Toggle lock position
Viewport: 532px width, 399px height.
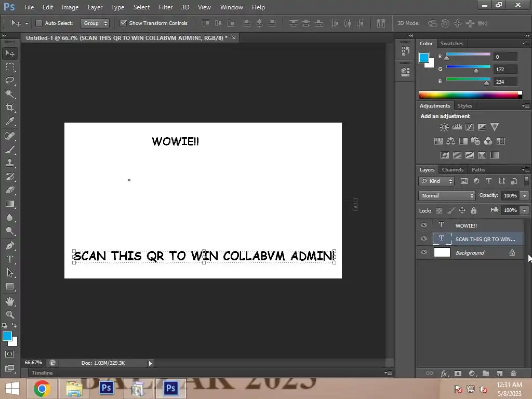click(462, 211)
